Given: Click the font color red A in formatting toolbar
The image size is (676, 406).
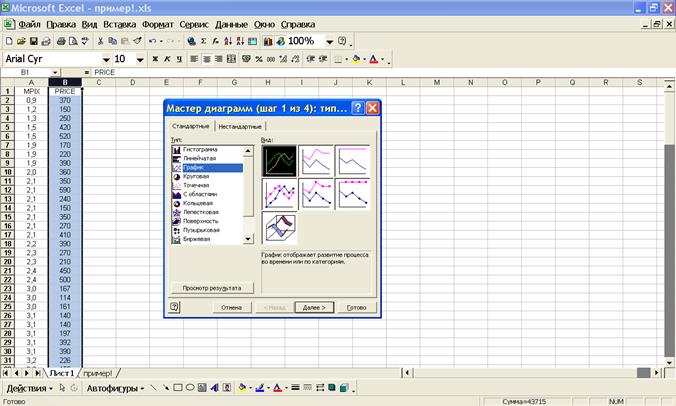Looking at the screenshot, I should pyautogui.click(x=374, y=59).
